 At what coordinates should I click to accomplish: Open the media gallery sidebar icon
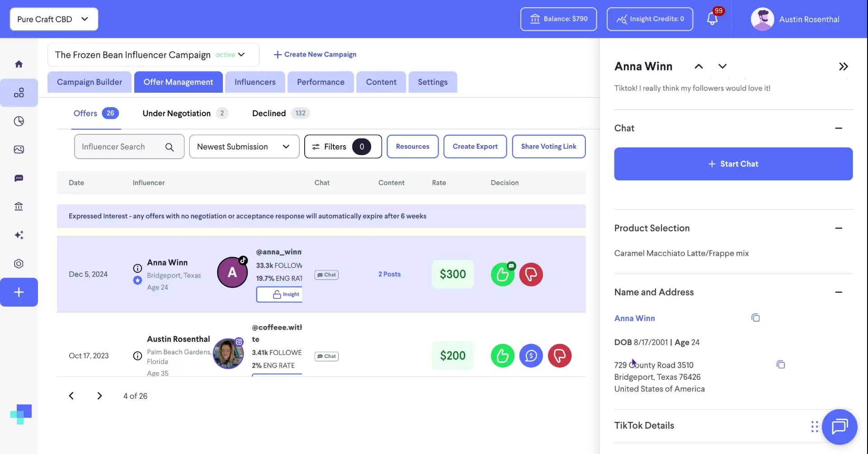pyautogui.click(x=19, y=149)
